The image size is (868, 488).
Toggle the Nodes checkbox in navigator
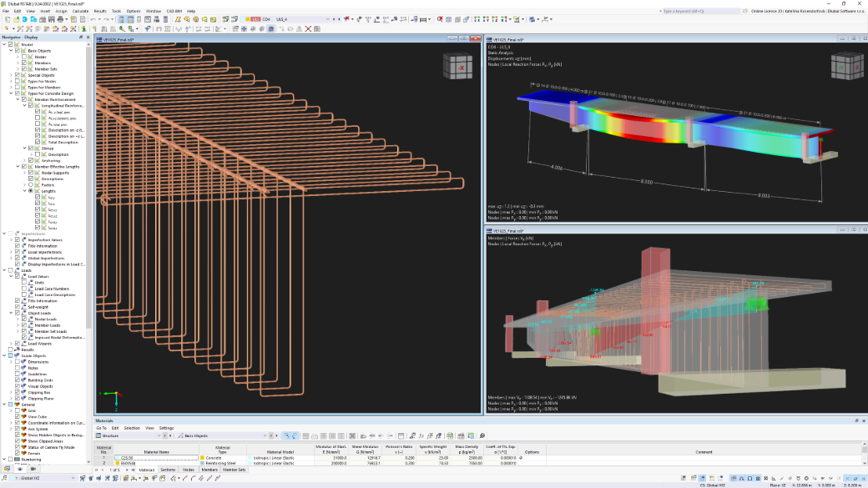click(x=24, y=57)
